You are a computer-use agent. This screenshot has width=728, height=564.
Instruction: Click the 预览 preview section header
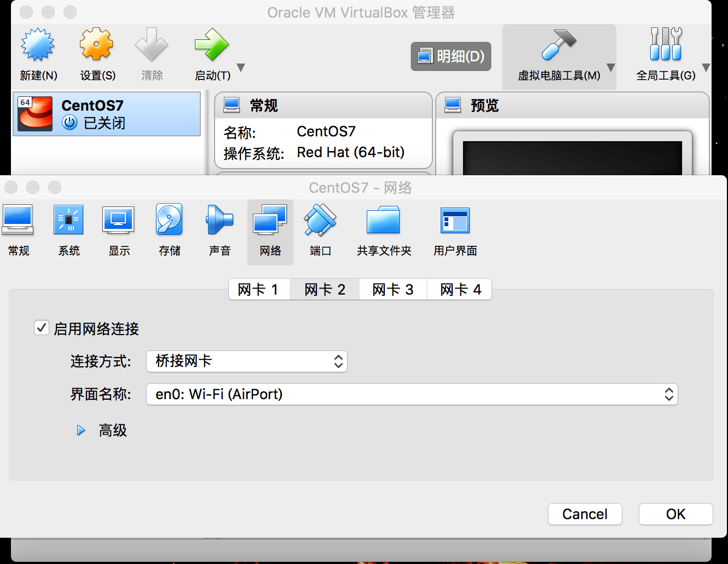572,105
